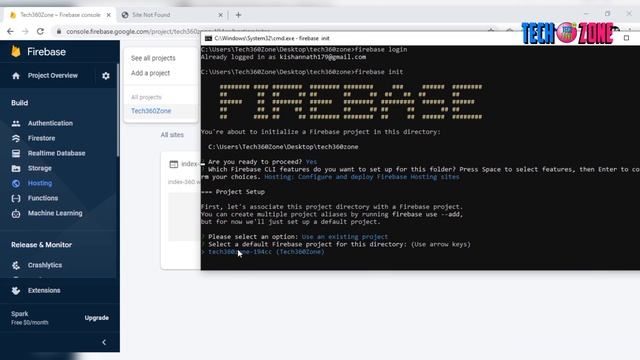Choose Tech360Zone in project list
This screenshot has width=640, height=360.
coord(151,111)
